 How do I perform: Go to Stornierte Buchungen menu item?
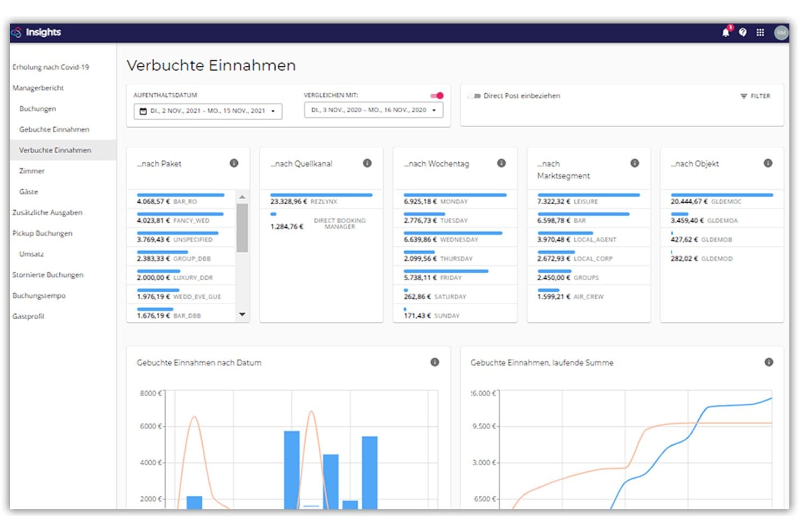pos(48,275)
